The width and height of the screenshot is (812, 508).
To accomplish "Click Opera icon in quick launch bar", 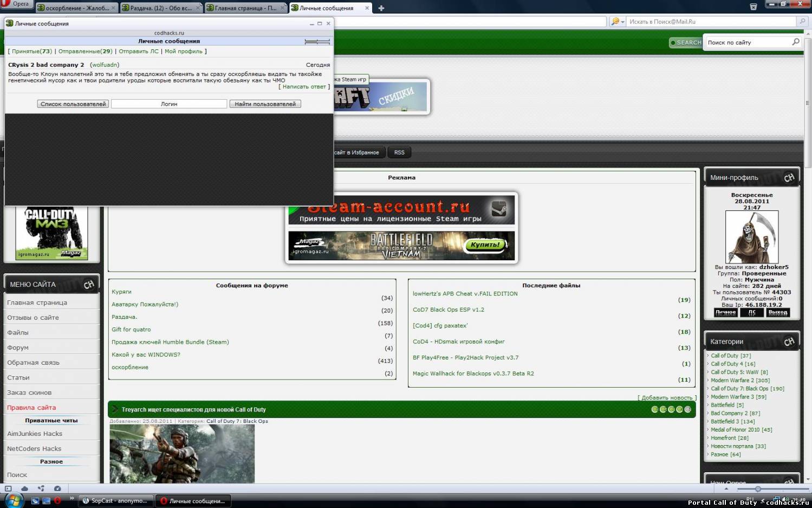I will [x=57, y=501].
